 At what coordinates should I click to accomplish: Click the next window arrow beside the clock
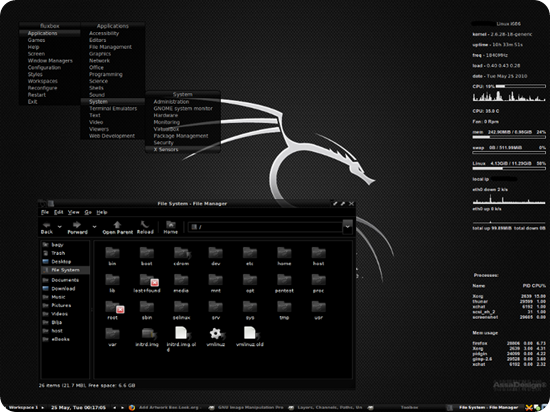pos(122,408)
